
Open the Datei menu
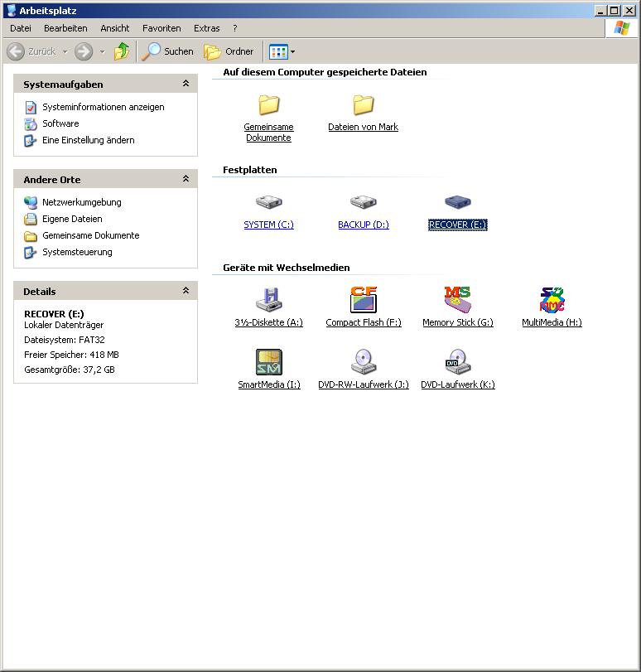click(21, 28)
